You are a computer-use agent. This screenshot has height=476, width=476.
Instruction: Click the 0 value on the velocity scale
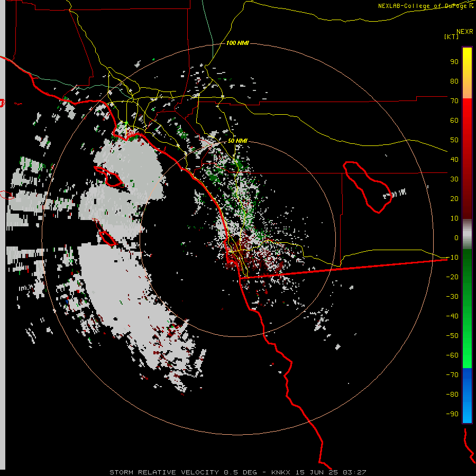[x=456, y=237]
